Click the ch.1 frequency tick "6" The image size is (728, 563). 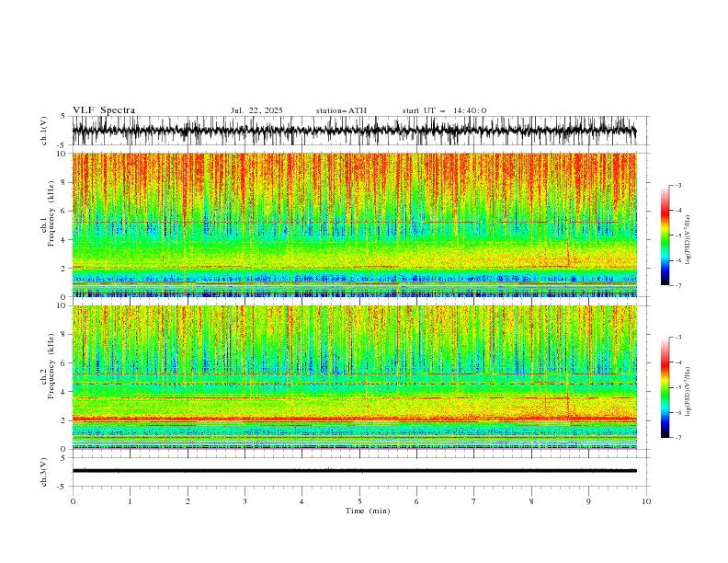pos(63,211)
